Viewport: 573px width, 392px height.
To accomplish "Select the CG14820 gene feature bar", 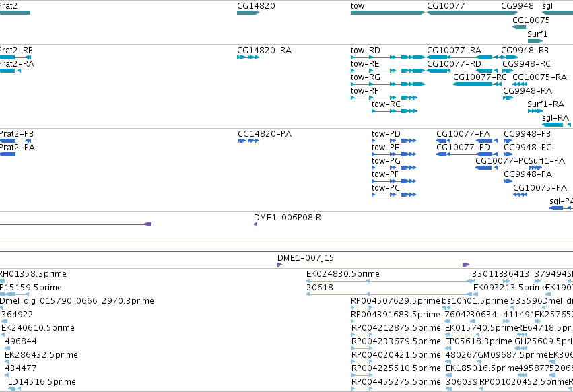I will pyautogui.click(x=248, y=13).
